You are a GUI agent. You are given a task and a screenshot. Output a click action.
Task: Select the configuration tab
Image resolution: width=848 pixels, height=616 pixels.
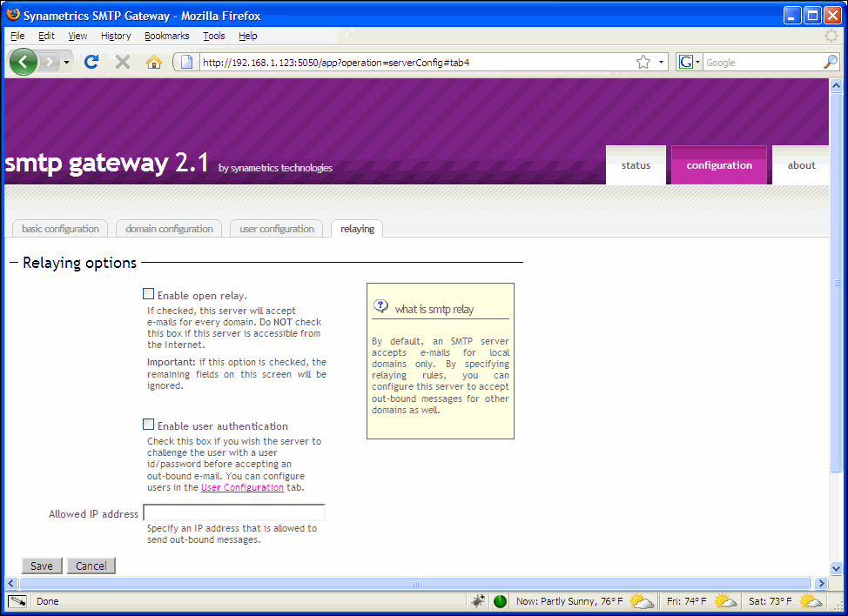pyautogui.click(x=719, y=165)
